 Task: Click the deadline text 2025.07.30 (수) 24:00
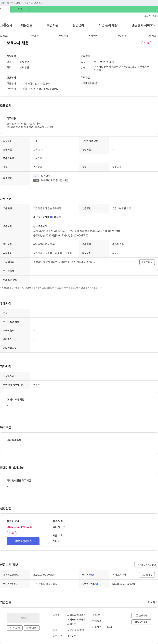coord(19,527)
